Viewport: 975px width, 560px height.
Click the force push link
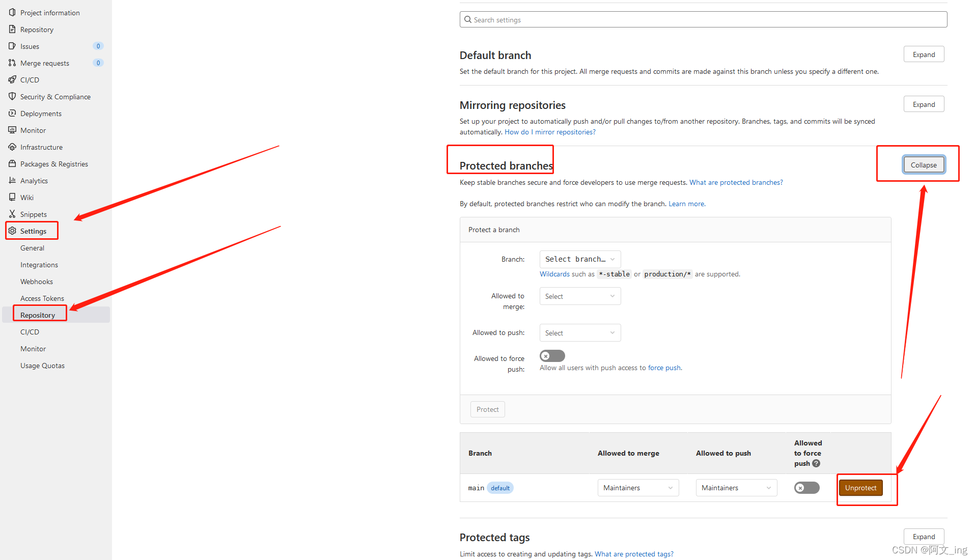pyautogui.click(x=664, y=368)
